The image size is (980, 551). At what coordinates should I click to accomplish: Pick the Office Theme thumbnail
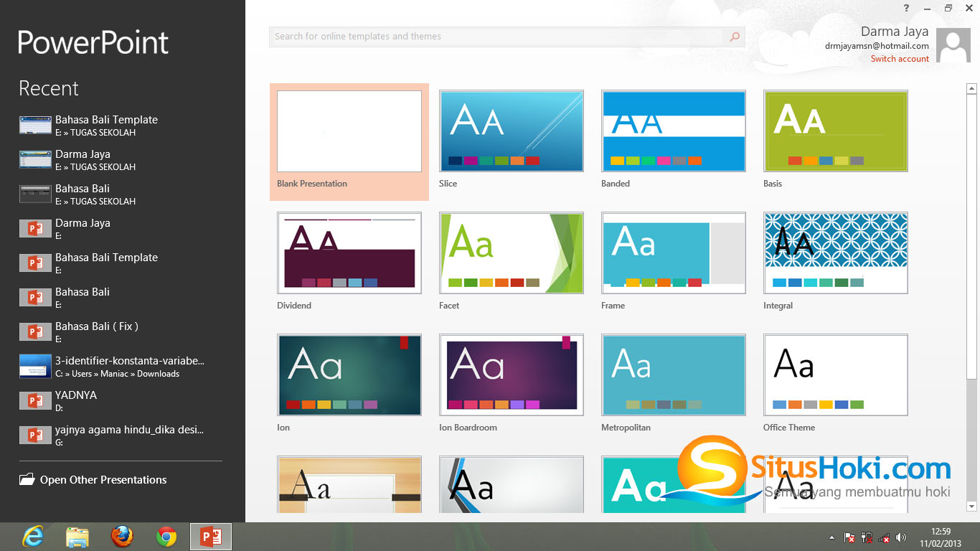[836, 375]
